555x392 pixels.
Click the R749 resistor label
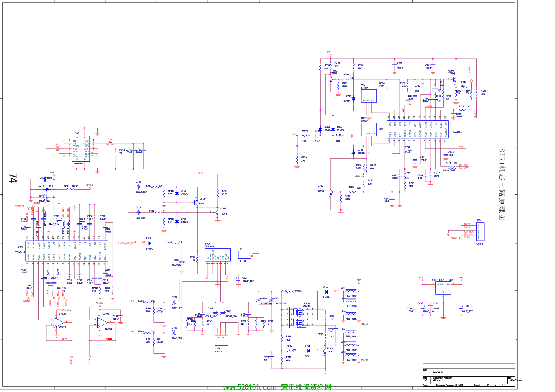(289, 357)
